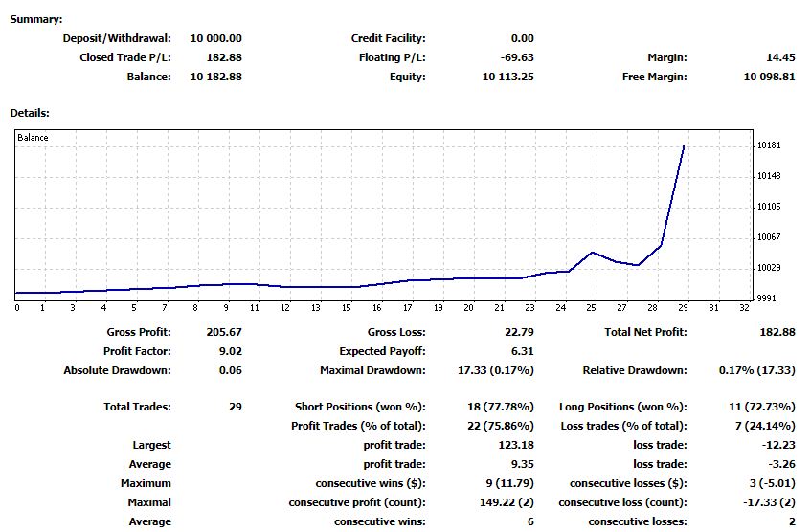The height and width of the screenshot is (532, 811).
Task: Select the largest profit trade value 123.18
Action: (x=515, y=445)
